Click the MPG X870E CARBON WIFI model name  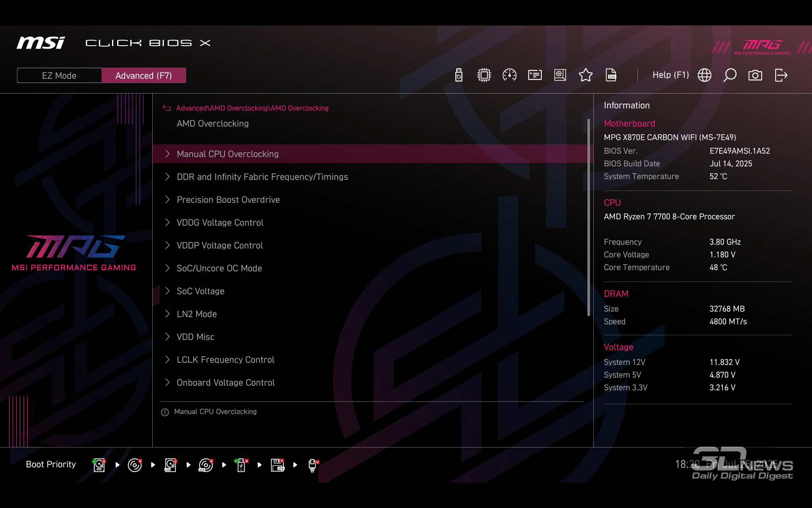pyautogui.click(x=670, y=138)
